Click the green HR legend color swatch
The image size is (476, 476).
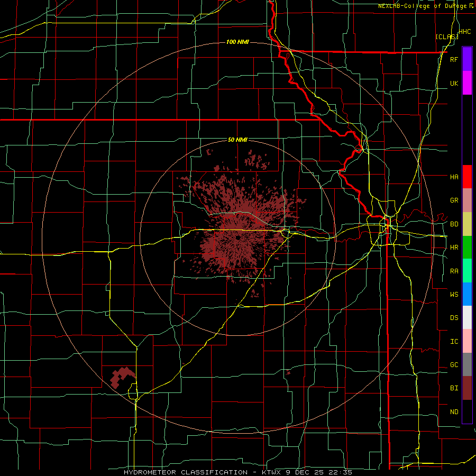[x=467, y=248]
